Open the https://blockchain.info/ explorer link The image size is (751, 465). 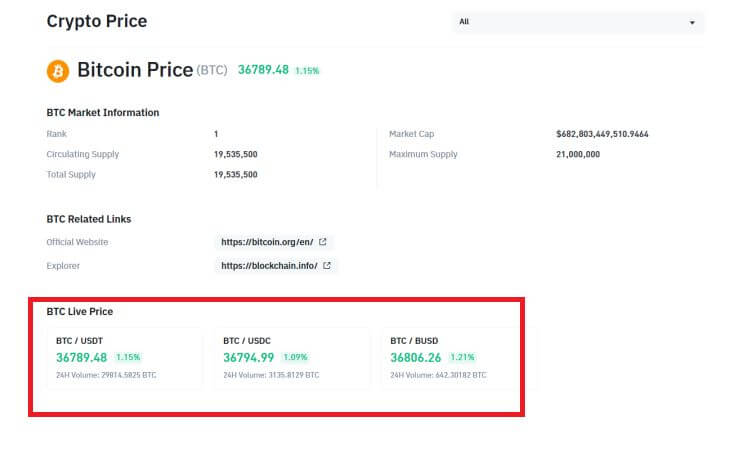tap(269, 266)
